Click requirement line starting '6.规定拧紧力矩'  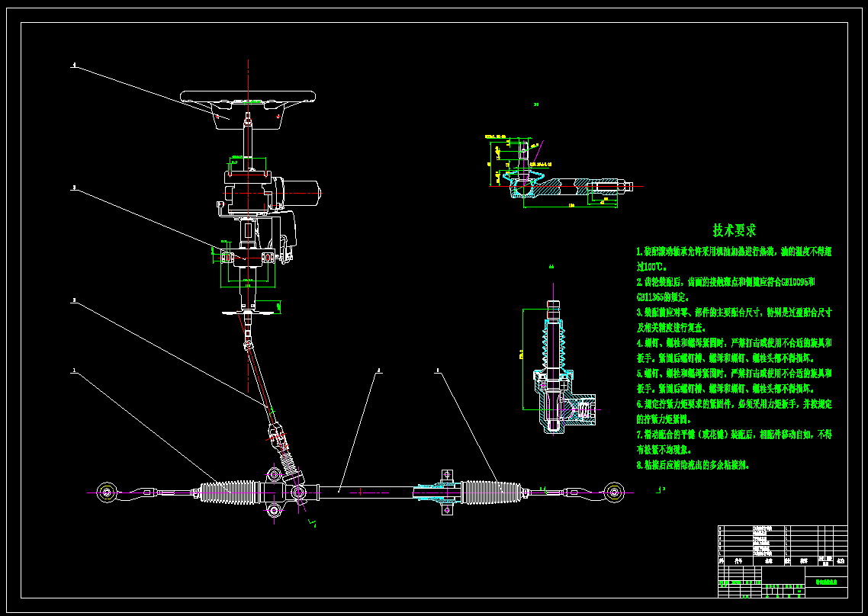(x=734, y=404)
